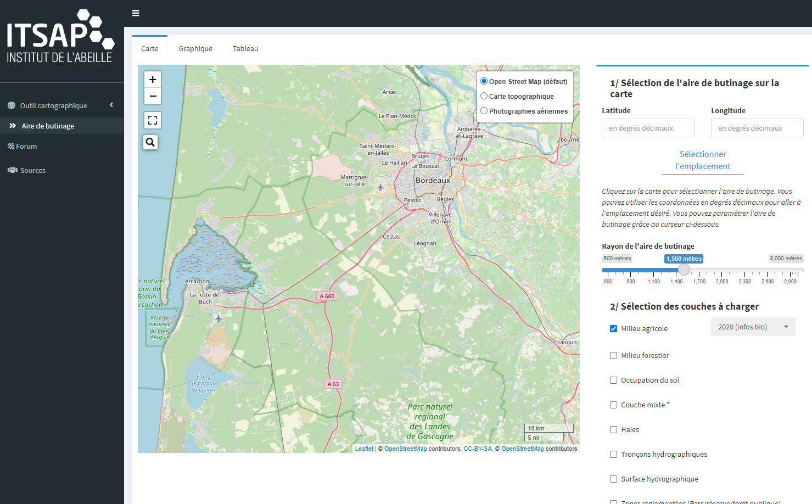The image size is (812, 504).
Task: Select Photographies aériennes base layer
Action: click(484, 111)
